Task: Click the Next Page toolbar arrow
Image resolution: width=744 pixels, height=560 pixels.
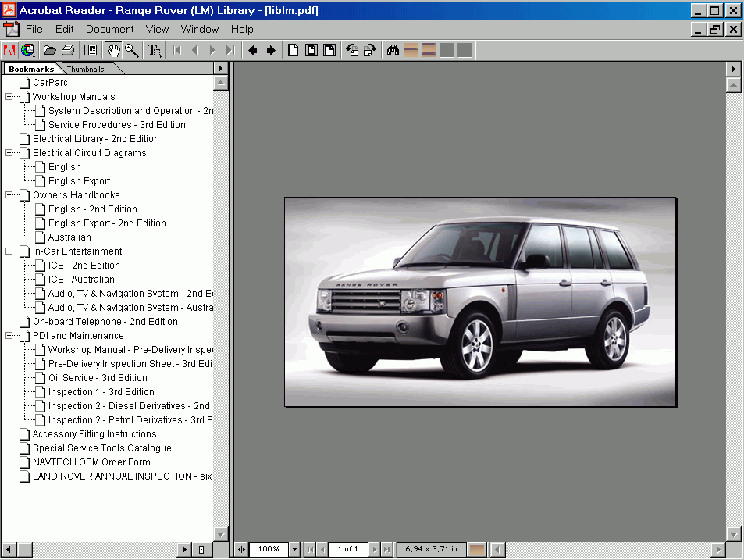Action: tap(212, 50)
